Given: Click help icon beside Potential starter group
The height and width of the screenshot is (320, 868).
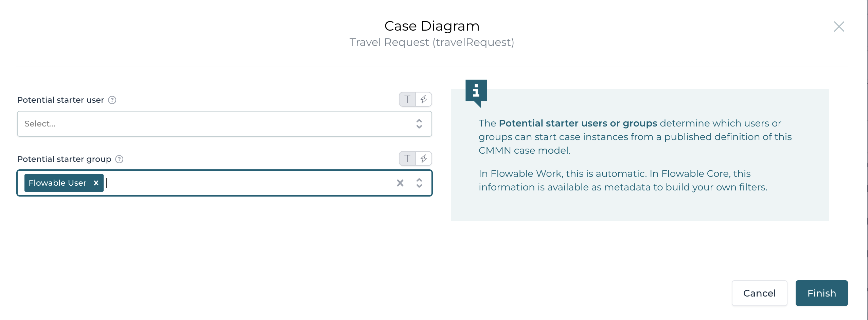Looking at the screenshot, I should (x=119, y=159).
